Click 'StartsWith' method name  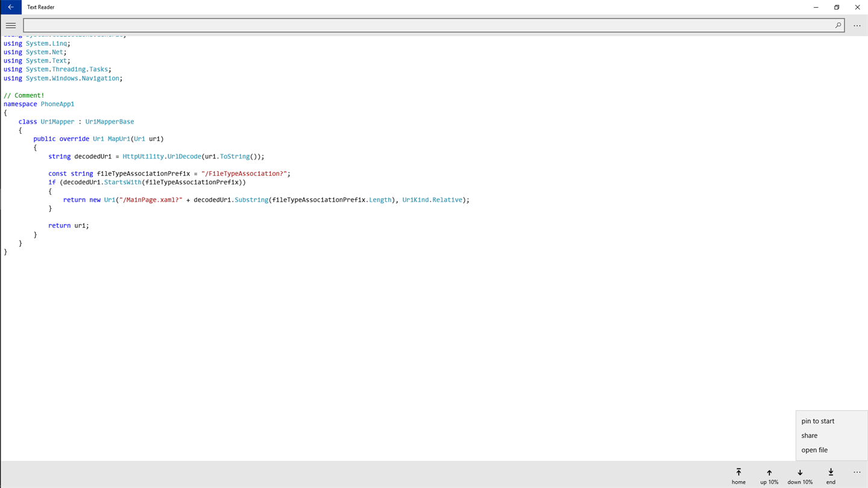pos(122,183)
